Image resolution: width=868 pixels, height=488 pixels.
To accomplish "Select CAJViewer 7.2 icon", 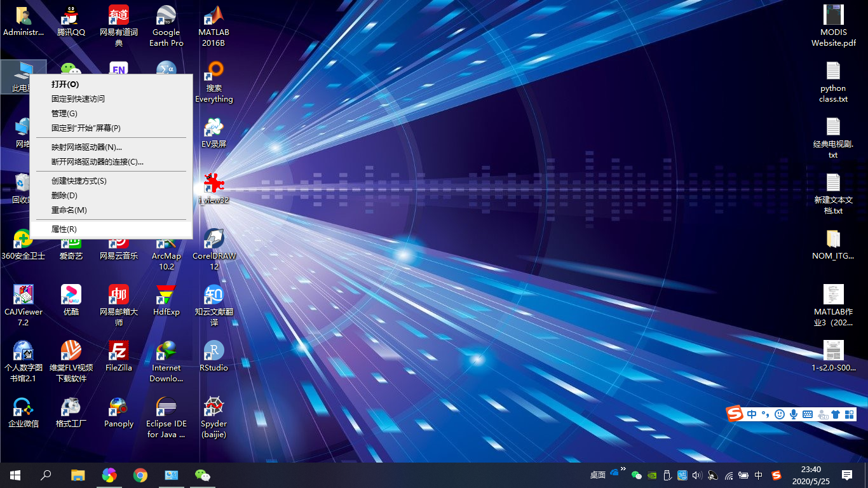I will click(24, 306).
